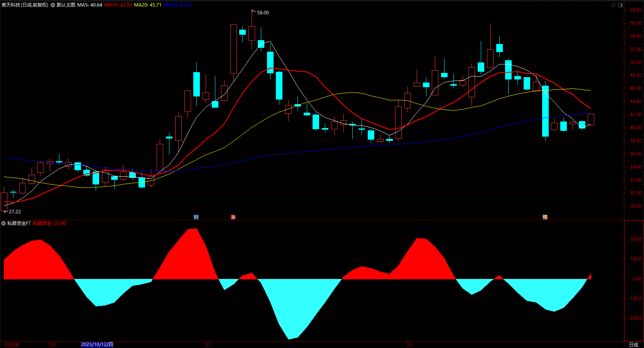Click the 2023年 label on the time axis
644x348 pixels.
click(12, 345)
